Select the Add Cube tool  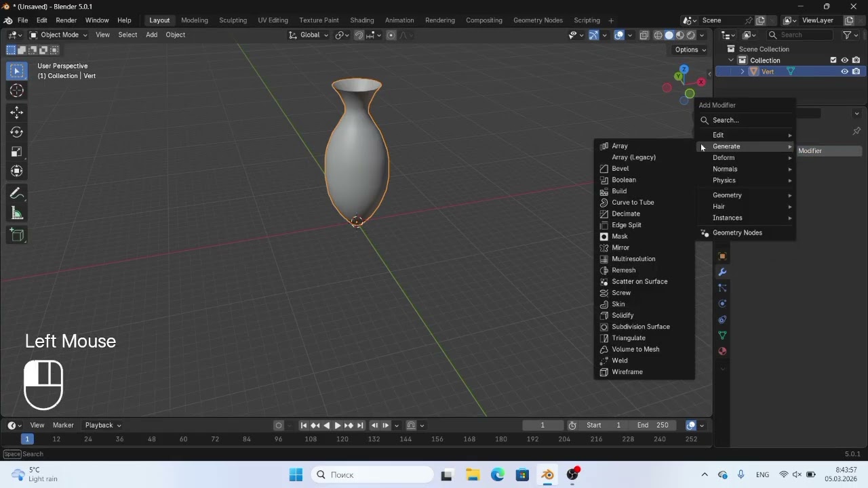pyautogui.click(x=17, y=235)
